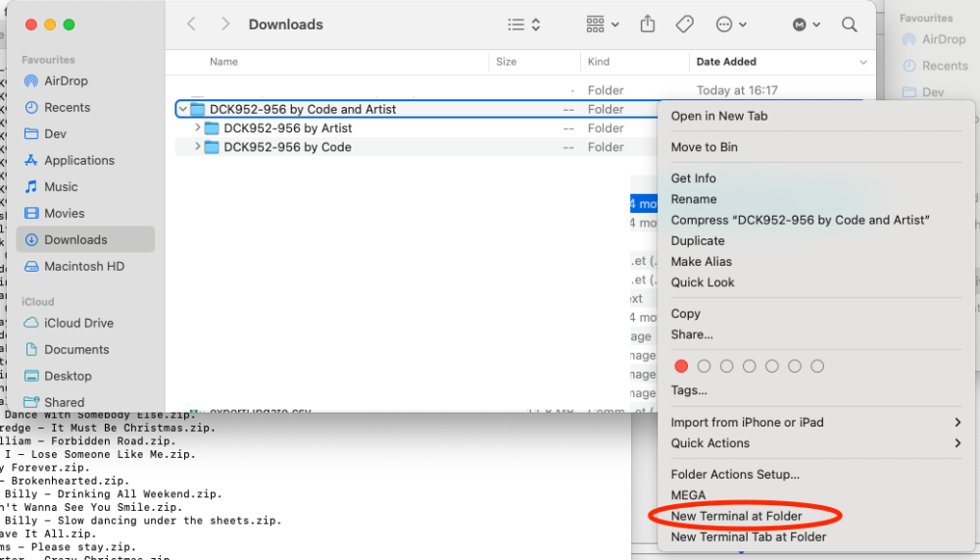Open iCloud Drive in the sidebar

[78, 324]
